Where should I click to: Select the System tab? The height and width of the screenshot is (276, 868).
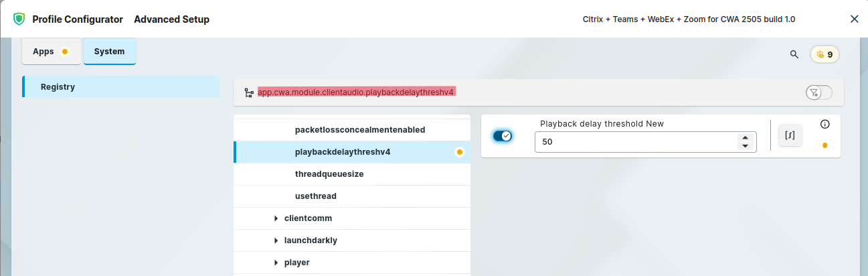pos(109,52)
